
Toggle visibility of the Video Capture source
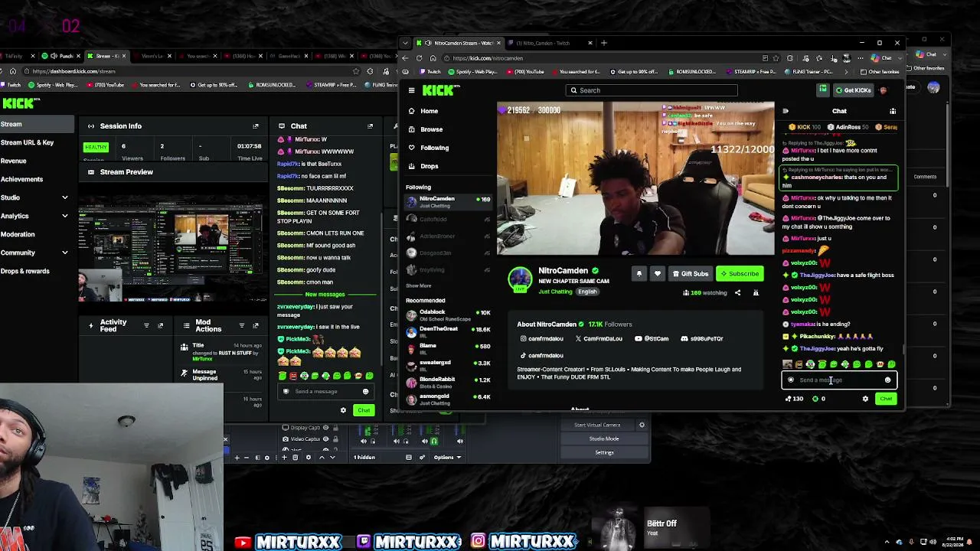[325, 439]
